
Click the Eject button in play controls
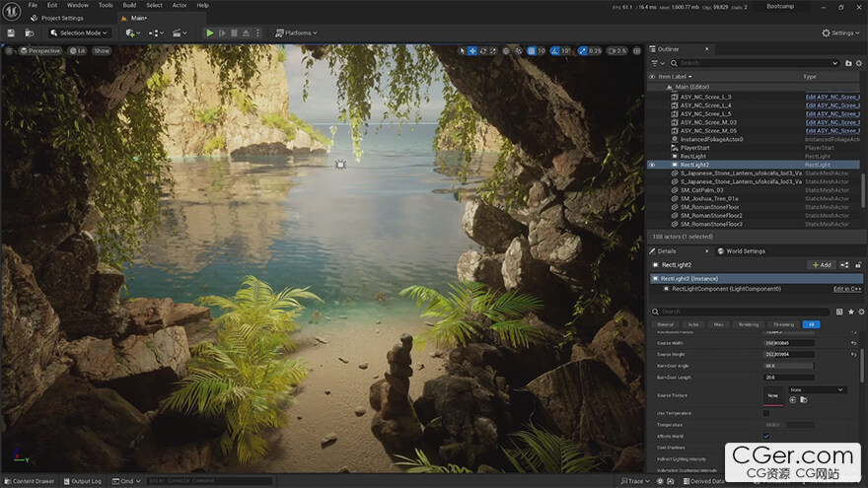(x=246, y=34)
